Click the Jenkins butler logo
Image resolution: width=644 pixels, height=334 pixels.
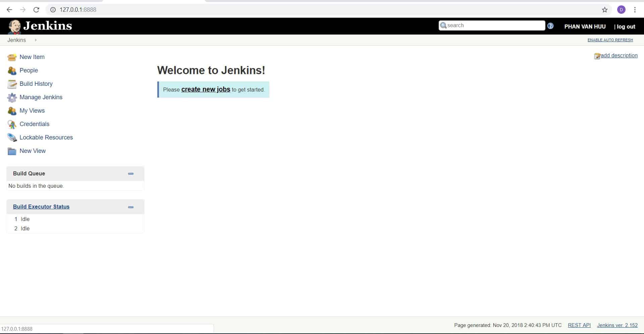14,26
